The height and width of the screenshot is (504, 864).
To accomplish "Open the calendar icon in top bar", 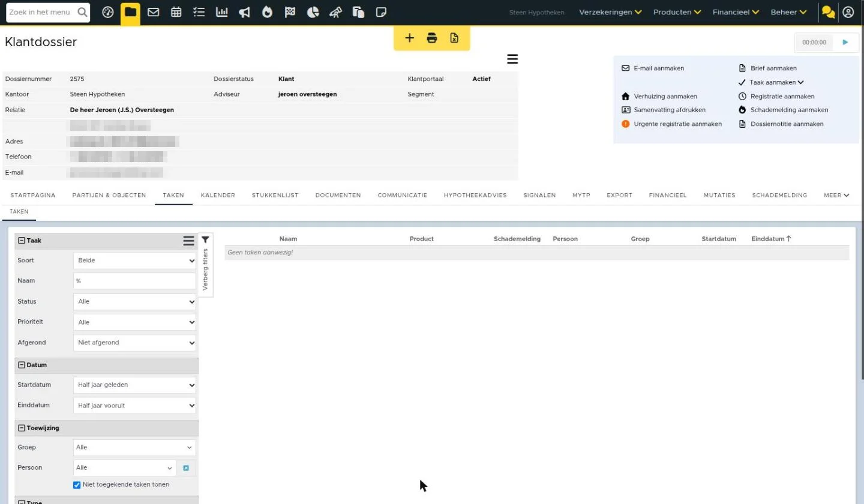I will (x=176, y=12).
